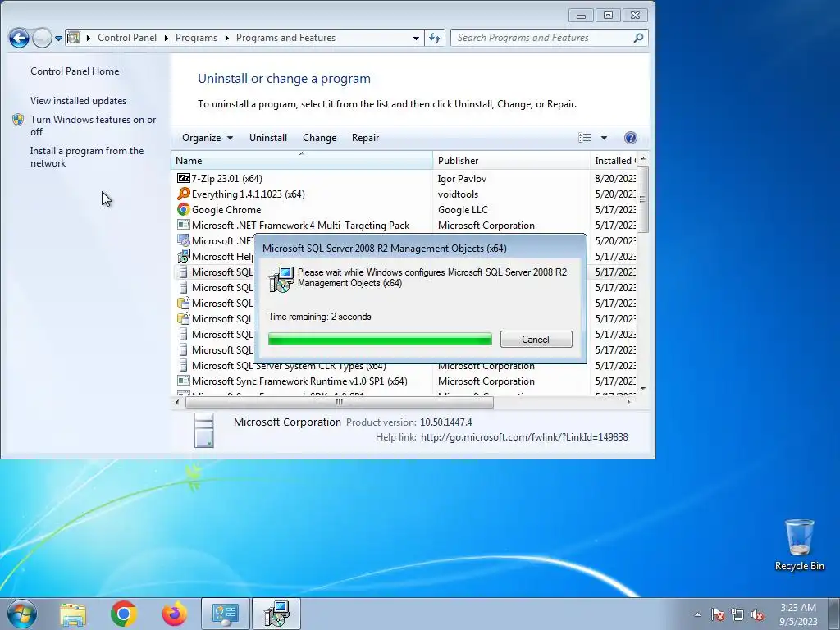Select Control Panel breadcrumb
Screen dimensions: 840x630
point(127,38)
